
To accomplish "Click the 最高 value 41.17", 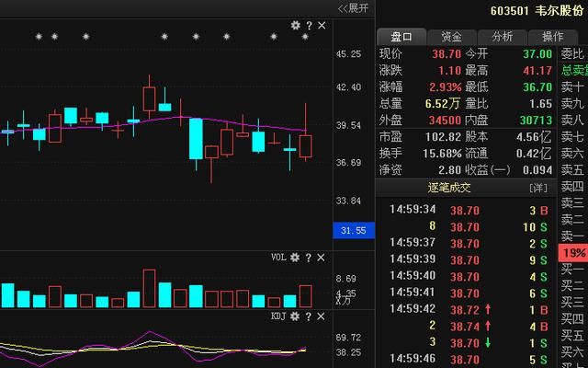I will (537, 70).
